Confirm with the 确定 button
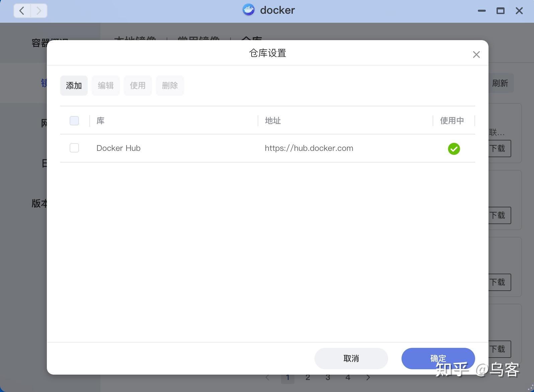534x392 pixels. coord(438,359)
